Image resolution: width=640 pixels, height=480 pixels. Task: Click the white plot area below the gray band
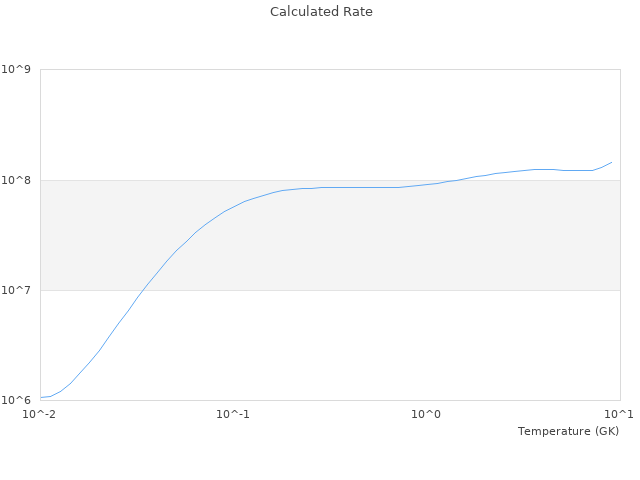[400, 345]
